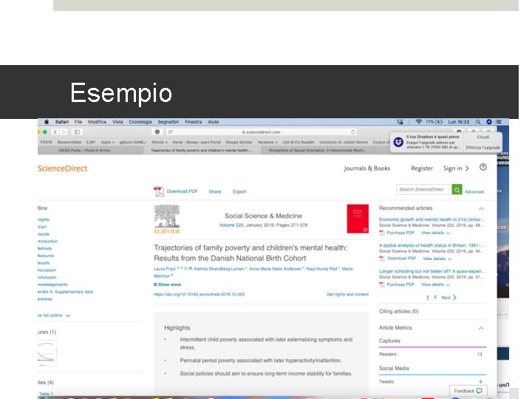
Task: Click in the Search ScienceDirect field
Action: coord(423,190)
